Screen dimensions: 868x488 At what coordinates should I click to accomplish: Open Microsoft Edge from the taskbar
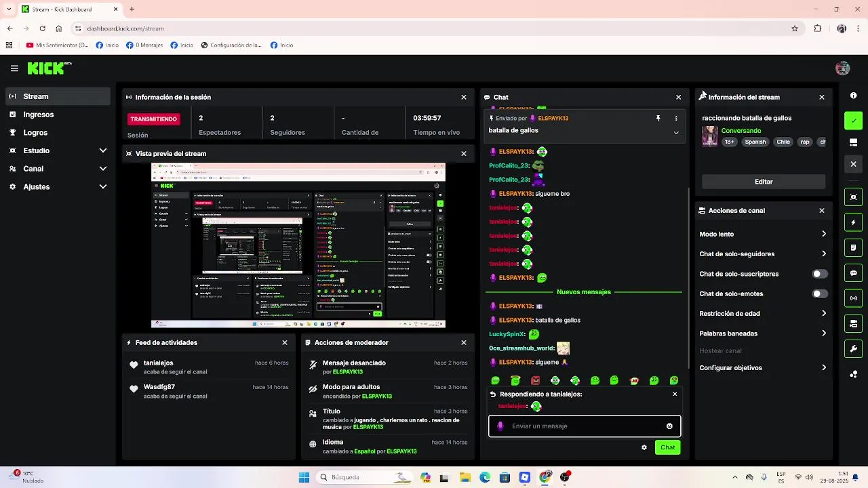[x=485, y=477]
